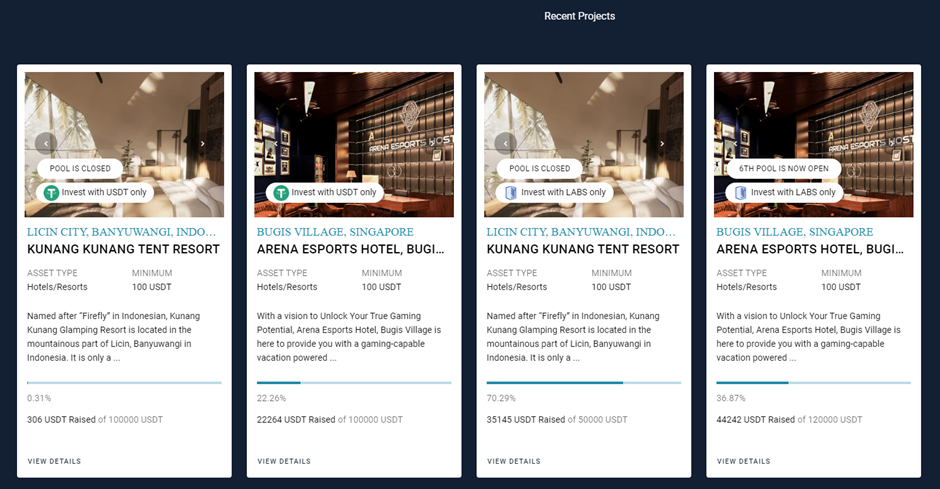Image resolution: width=940 pixels, height=489 pixels.
Task: Click the LABS token icon on the Kunang Kunang card
Action: click(511, 192)
